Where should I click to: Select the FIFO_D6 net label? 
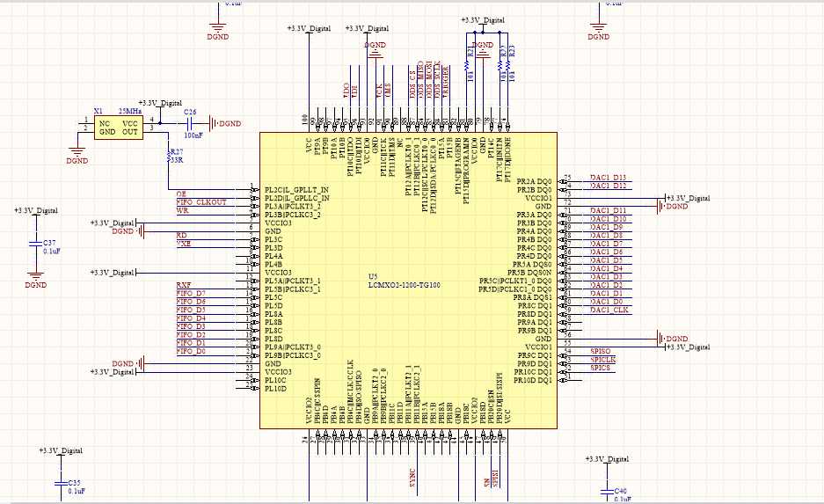(x=191, y=302)
